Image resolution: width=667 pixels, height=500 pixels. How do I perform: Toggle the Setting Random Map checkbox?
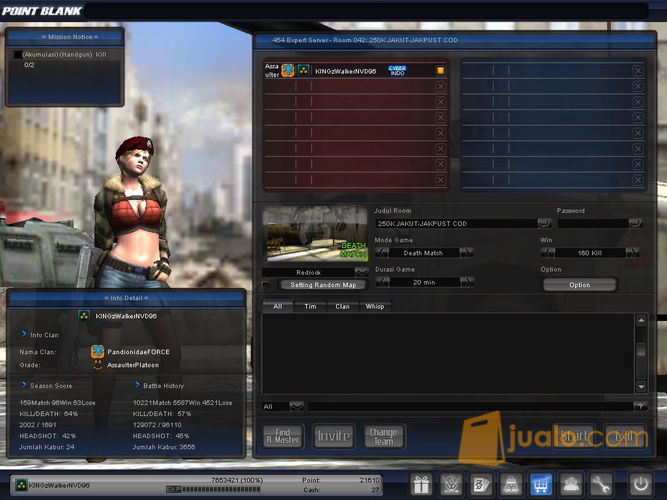click(x=266, y=285)
